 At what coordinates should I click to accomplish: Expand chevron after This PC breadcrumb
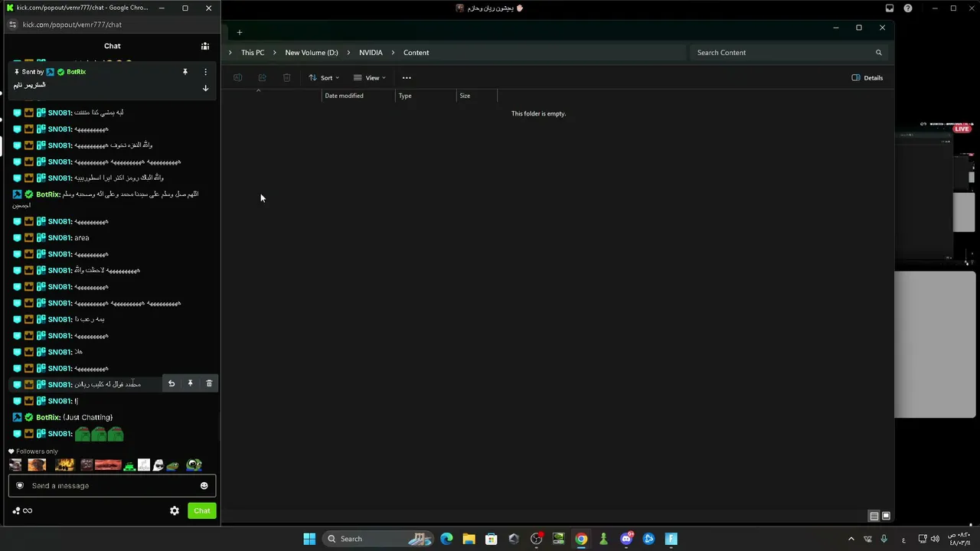pos(275,53)
